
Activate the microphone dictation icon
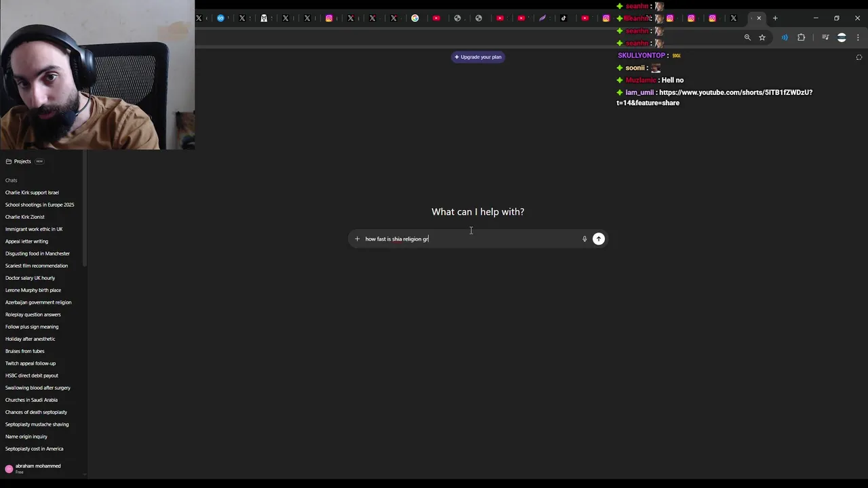585,239
